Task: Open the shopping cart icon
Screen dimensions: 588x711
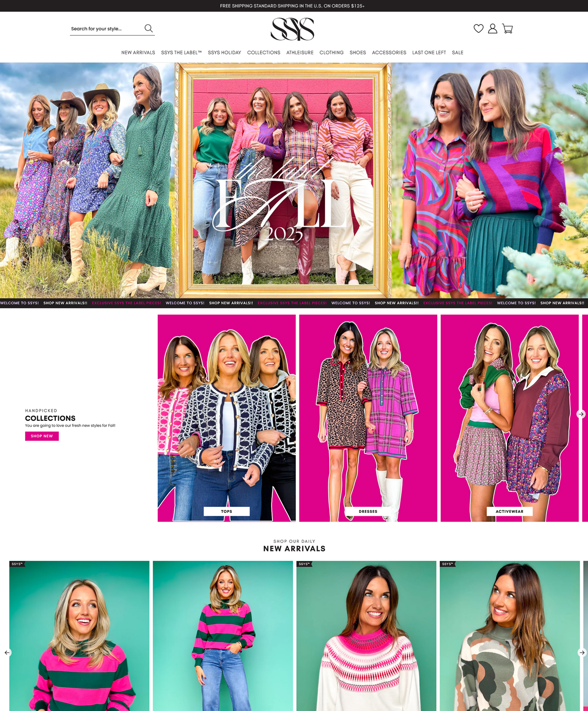Action: click(x=508, y=28)
